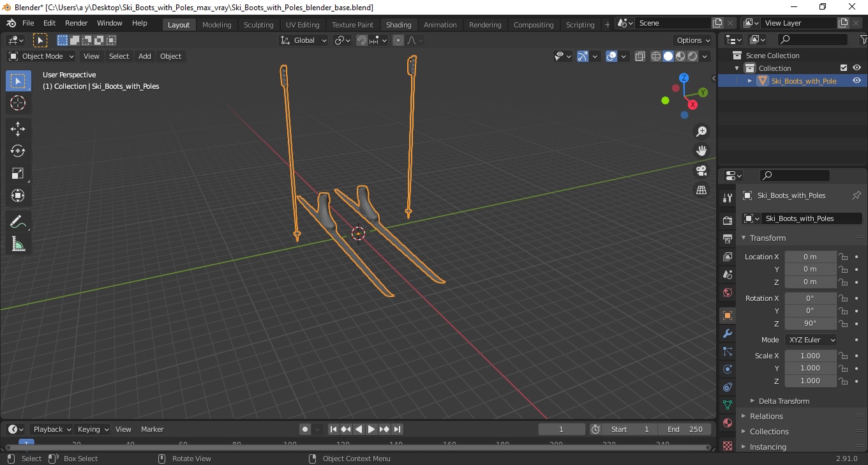868x465 pixels.
Task: Toggle snapping magnet button
Action: click(x=362, y=40)
